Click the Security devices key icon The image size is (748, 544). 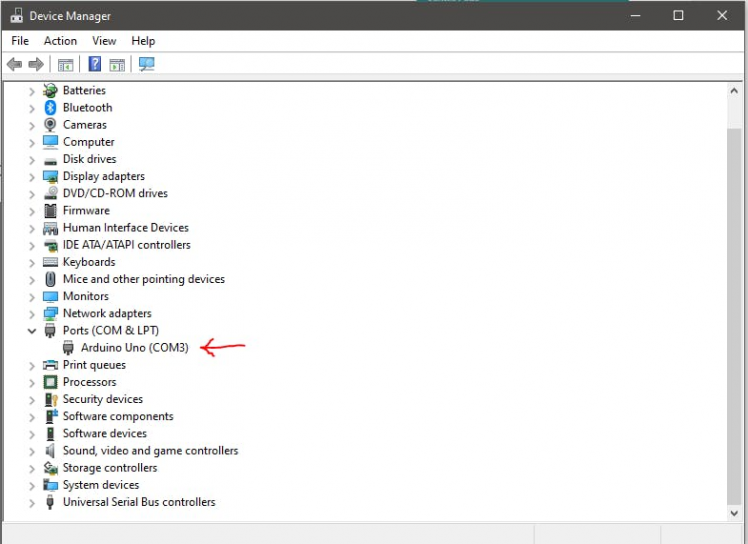(51, 399)
